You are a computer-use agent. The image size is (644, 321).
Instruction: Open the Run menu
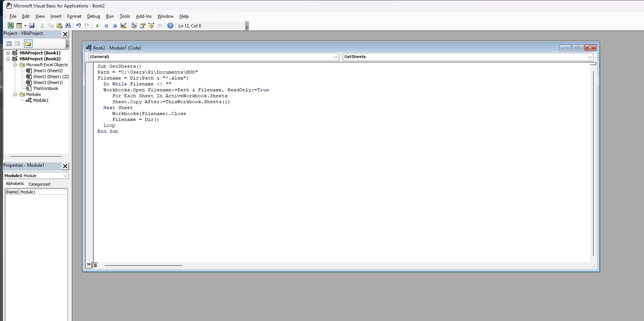[110, 16]
